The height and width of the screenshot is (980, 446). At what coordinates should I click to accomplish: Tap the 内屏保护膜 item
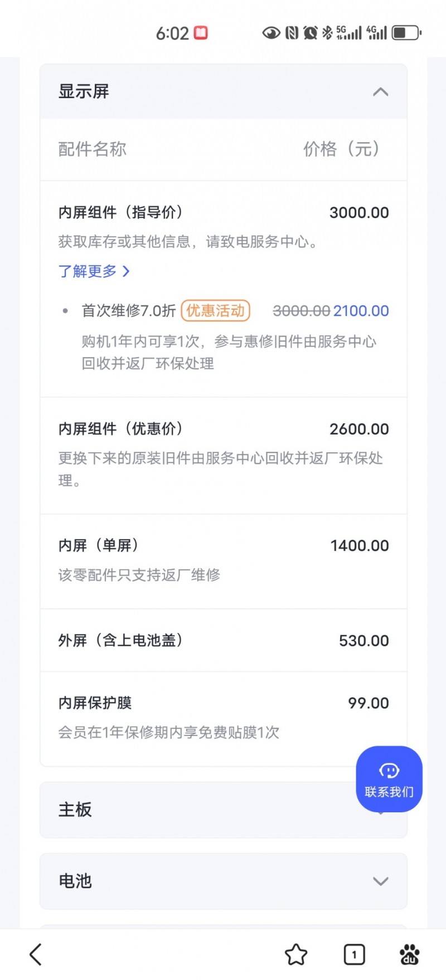coord(95,703)
